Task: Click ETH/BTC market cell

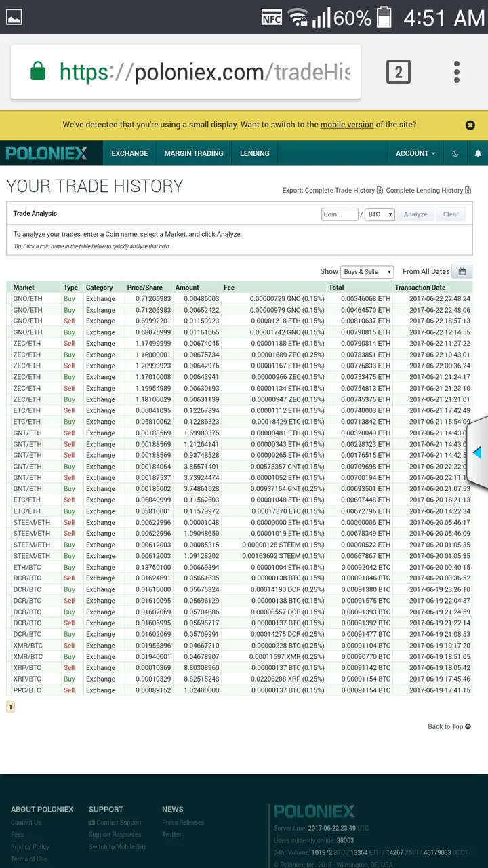Action: pyautogui.click(x=27, y=567)
